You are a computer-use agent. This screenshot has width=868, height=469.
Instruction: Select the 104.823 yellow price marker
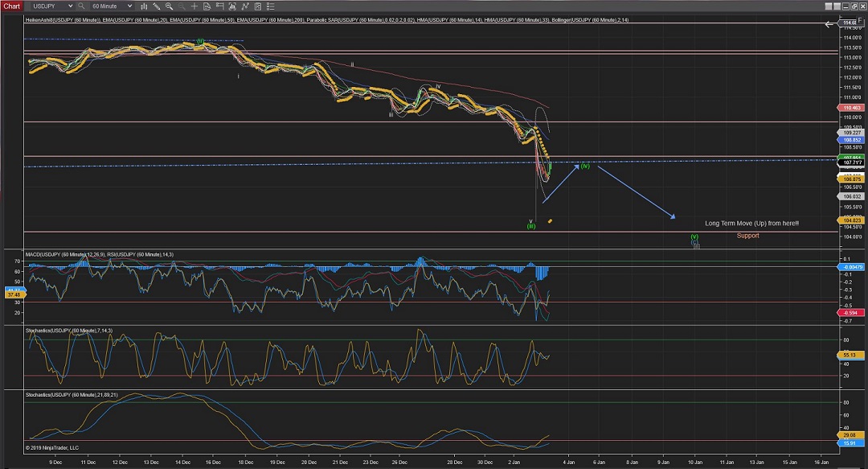click(851, 220)
